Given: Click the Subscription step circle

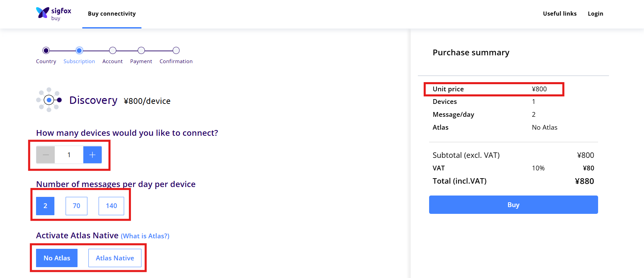Looking at the screenshot, I should 79,51.
